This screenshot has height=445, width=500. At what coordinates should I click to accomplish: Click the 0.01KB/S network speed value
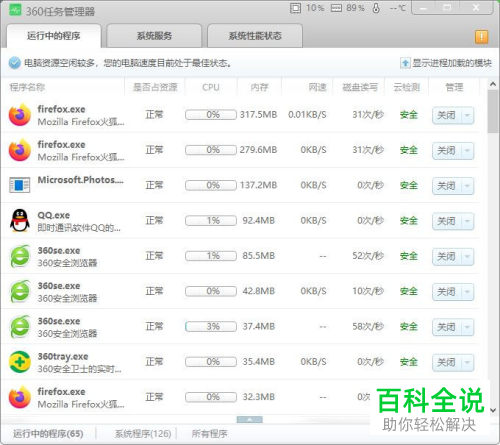coord(307,115)
